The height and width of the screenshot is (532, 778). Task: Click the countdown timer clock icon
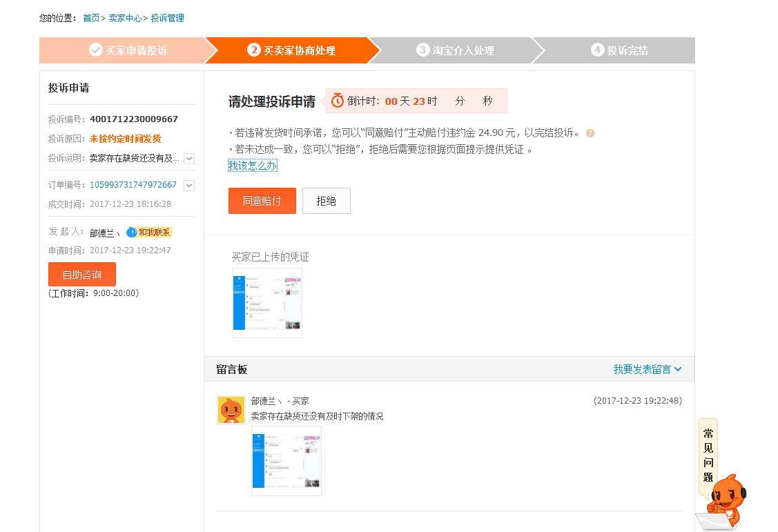point(337,101)
